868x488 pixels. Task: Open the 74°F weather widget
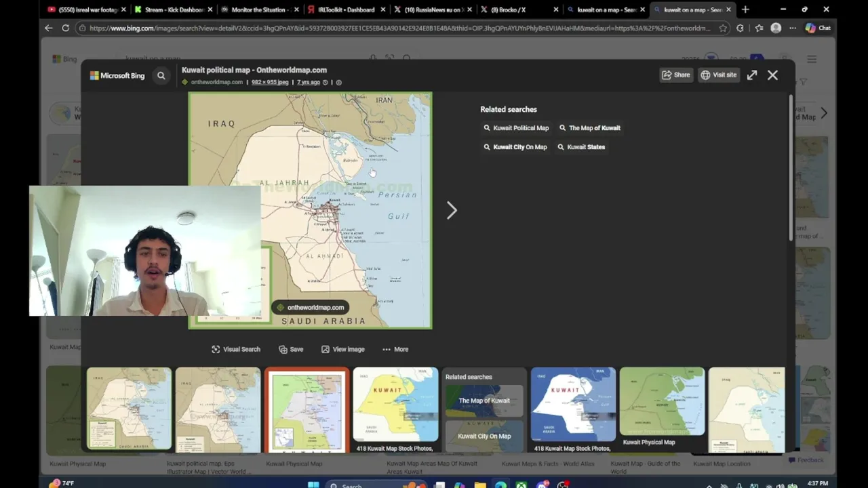click(62, 484)
